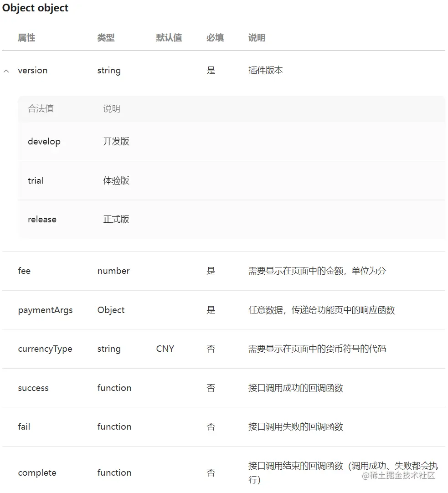Click 否 in the success row
The height and width of the screenshot is (493, 448).
click(211, 388)
